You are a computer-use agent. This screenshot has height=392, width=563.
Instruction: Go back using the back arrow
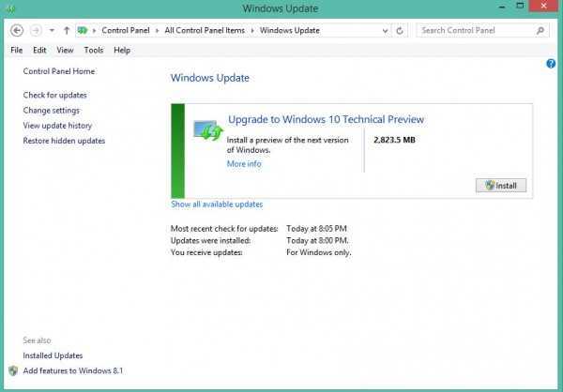(x=17, y=31)
